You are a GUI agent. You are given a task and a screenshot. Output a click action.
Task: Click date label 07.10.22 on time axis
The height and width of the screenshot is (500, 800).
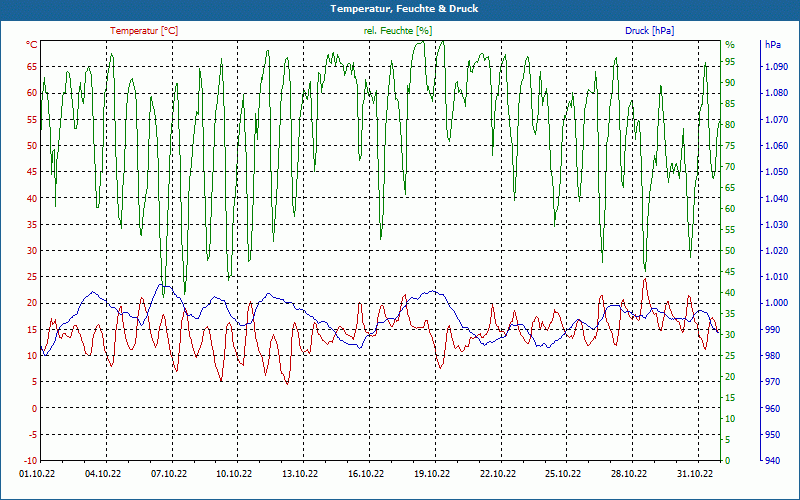[x=169, y=473]
